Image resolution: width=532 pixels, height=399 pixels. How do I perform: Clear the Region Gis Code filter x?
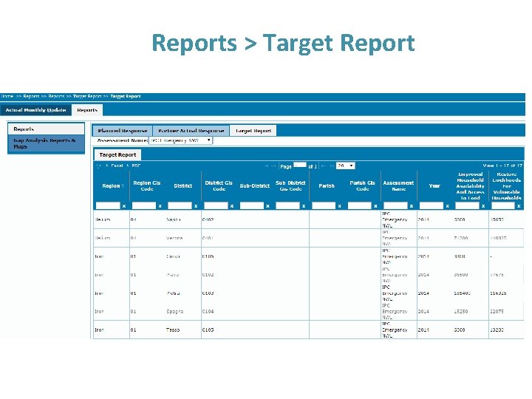tap(160, 206)
